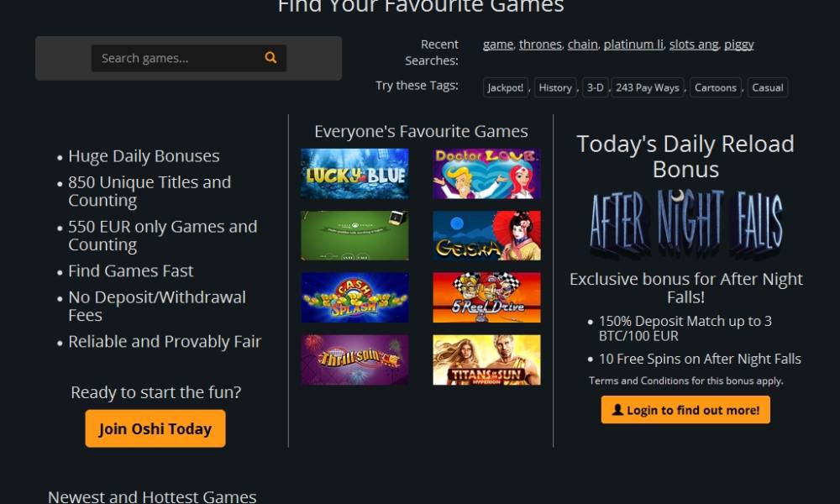Launch the Thrill Spin slot

(354, 360)
